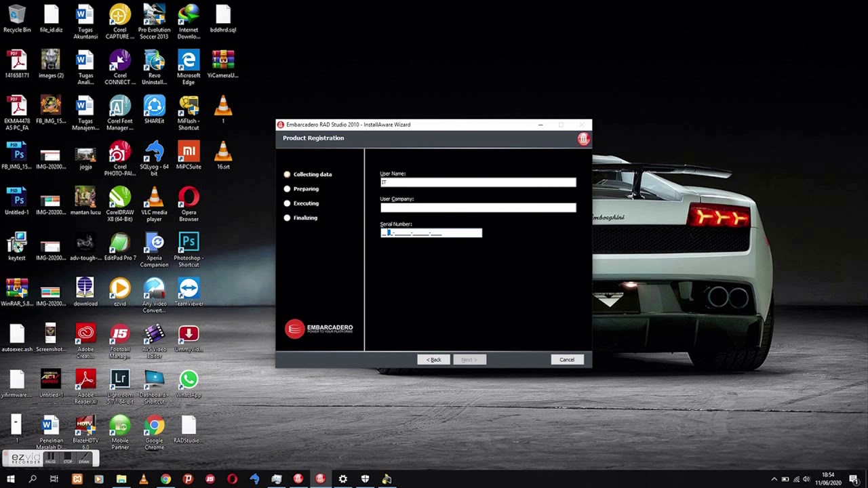Open TeamViewer desktop shortcut
Viewport: 868px width, 488px height.
189,292
